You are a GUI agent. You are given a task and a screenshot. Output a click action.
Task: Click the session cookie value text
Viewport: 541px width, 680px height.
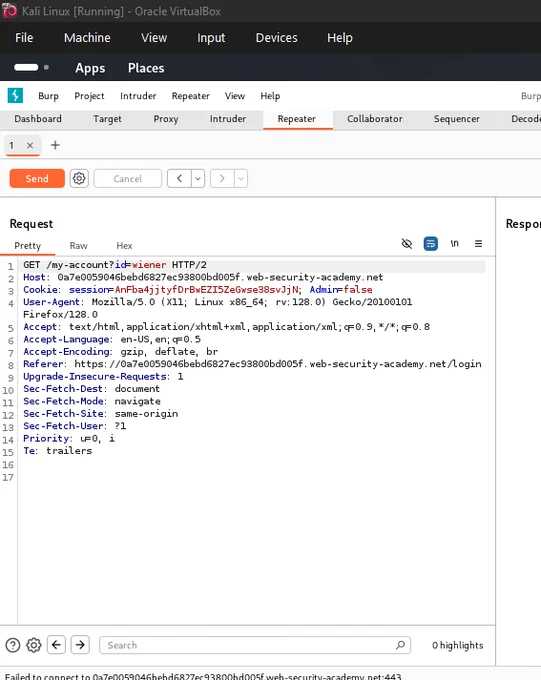pos(207,289)
